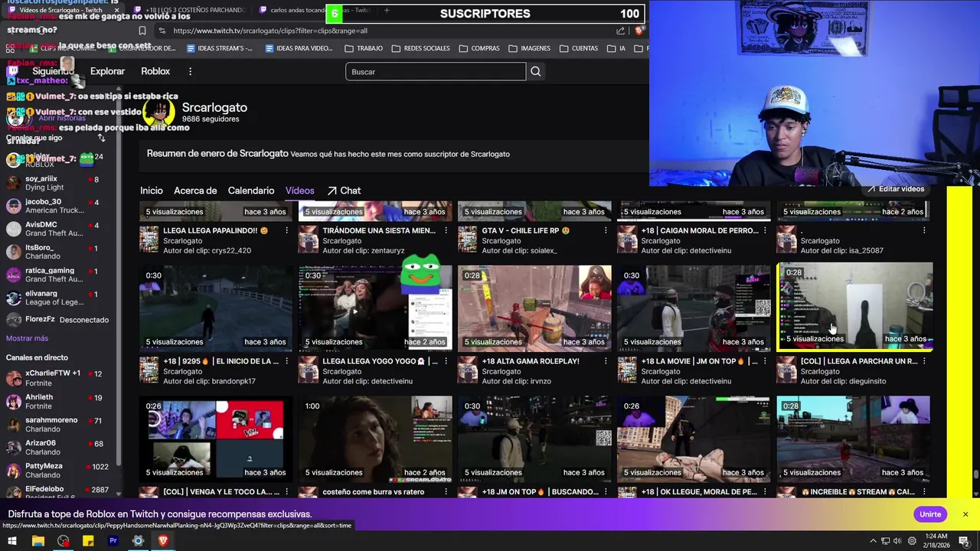This screenshot has width=980, height=551.
Task: Show hidden system tray icons
Action: click(873, 541)
